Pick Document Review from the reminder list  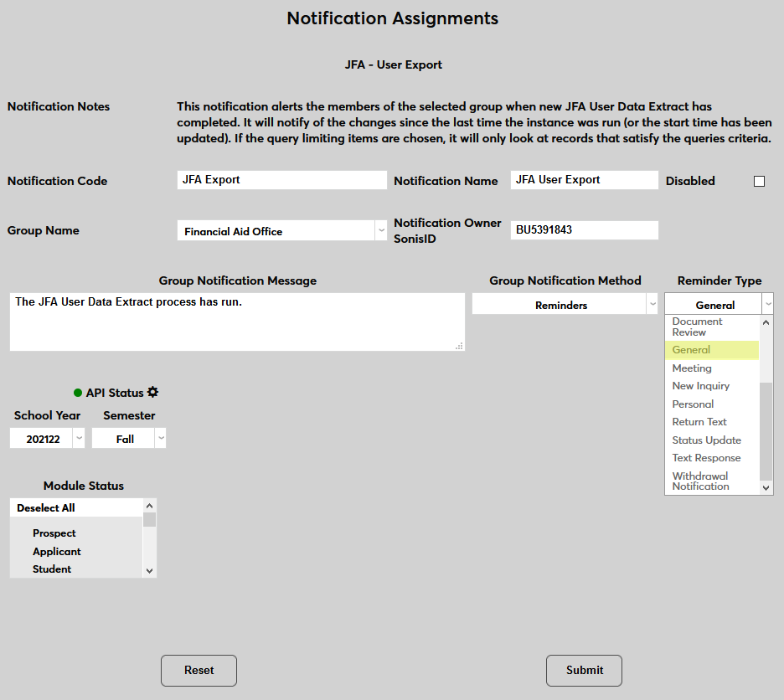point(697,327)
